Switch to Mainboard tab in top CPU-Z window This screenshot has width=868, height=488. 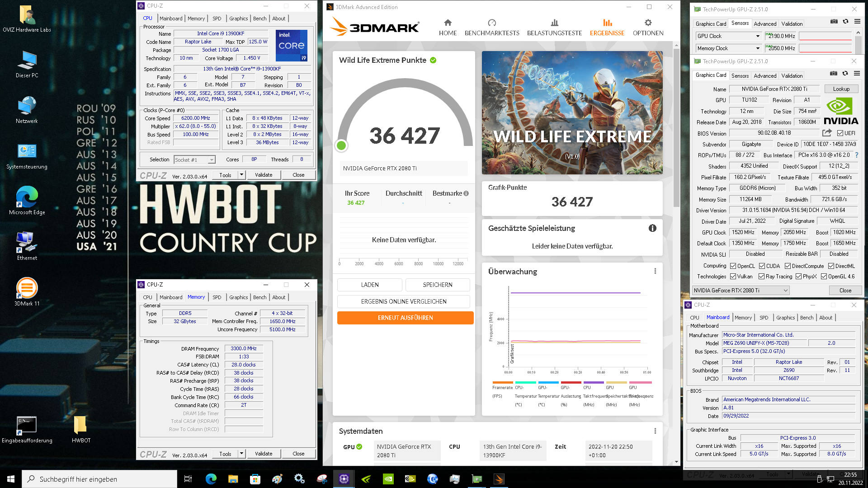tap(171, 19)
